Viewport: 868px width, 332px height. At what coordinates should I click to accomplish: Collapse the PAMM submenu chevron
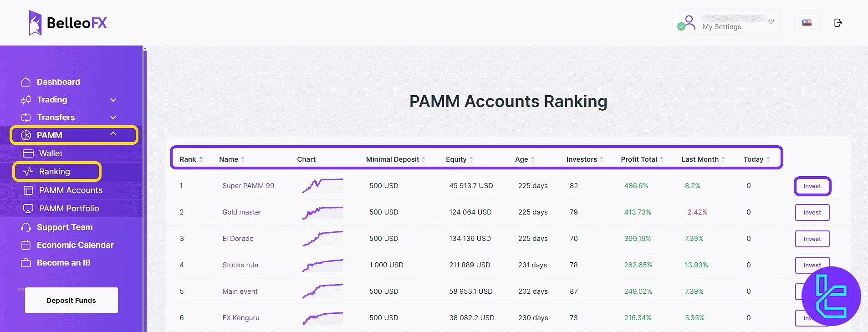(113, 133)
